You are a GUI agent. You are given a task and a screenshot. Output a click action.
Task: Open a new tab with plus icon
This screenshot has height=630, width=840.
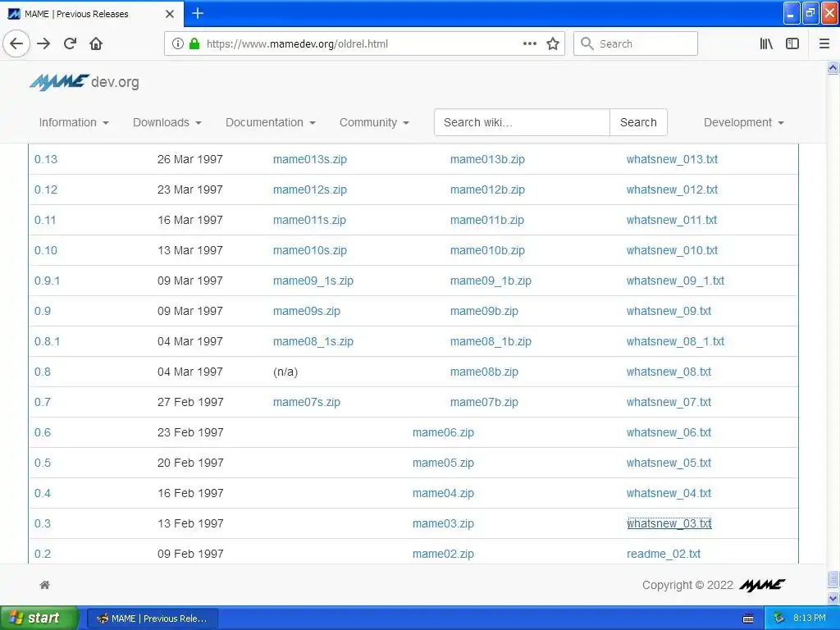[x=197, y=13]
